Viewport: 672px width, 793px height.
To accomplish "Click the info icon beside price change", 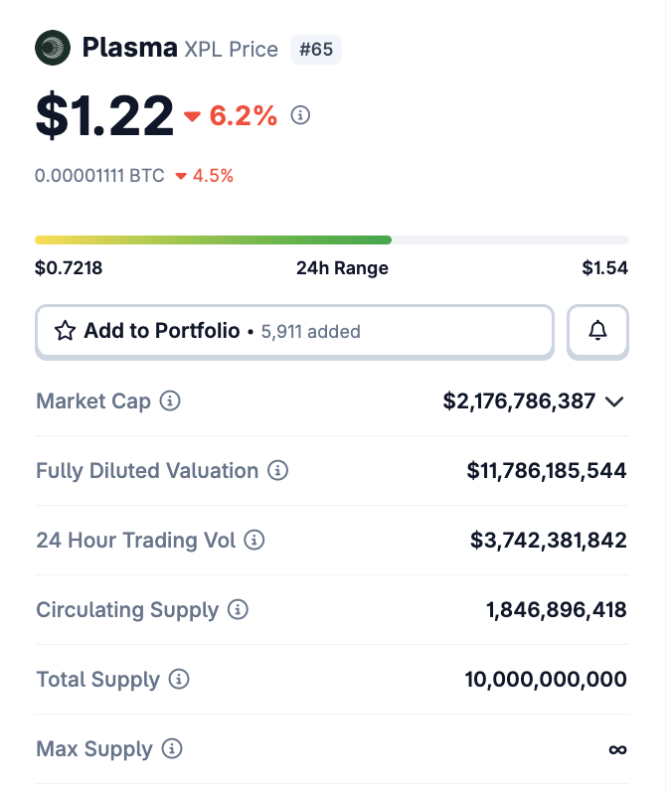I will [300, 116].
